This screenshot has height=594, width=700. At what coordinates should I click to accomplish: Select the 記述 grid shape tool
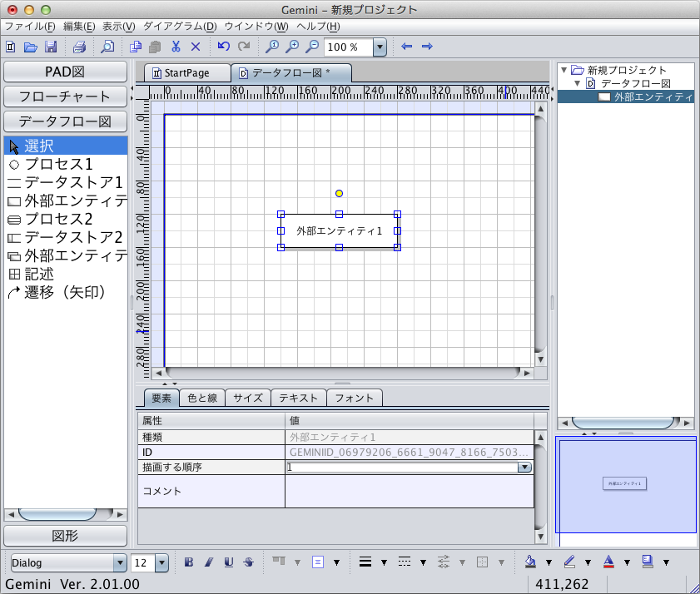tap(66, 274)
